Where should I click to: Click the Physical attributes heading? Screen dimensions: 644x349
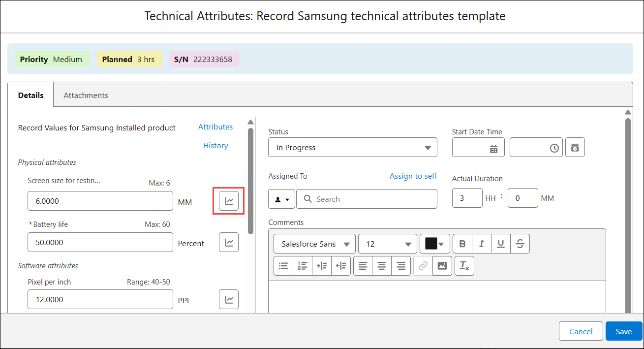[47, 162]
